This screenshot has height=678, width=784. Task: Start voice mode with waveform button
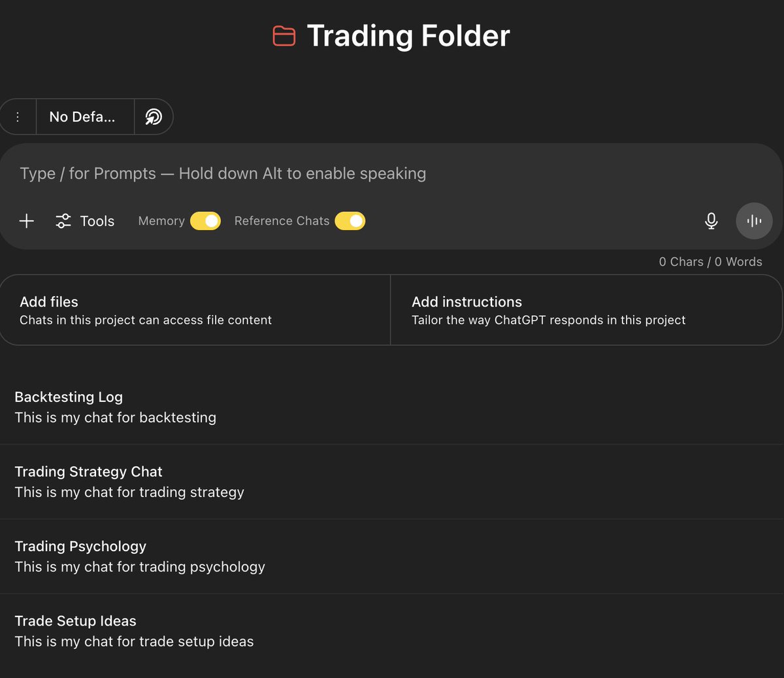pos(754,221)
